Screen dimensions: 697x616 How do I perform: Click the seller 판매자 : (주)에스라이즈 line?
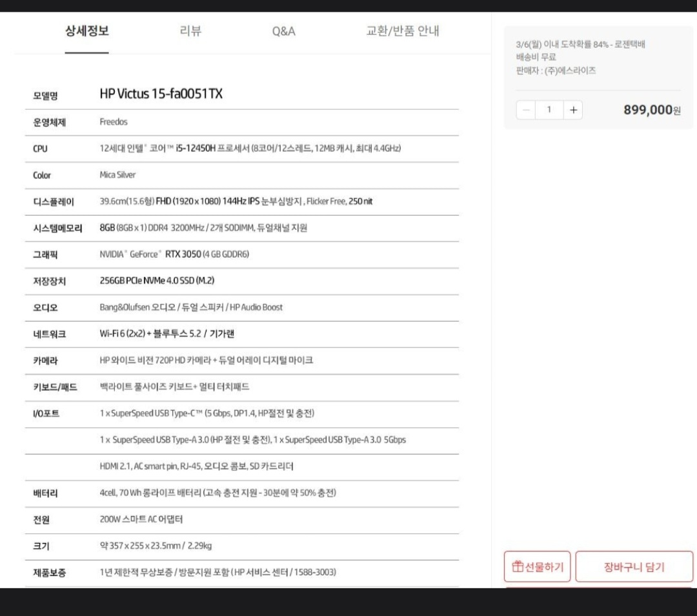click(x=556, y=70)
